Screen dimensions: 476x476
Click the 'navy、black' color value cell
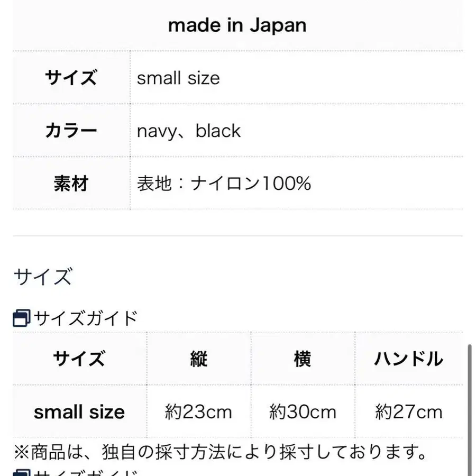coord(297,131)
